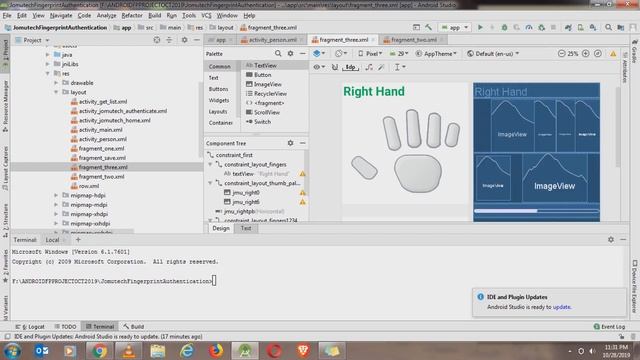Select fragment_one.xml in project tree
The image size is (640, 360).
101,149
